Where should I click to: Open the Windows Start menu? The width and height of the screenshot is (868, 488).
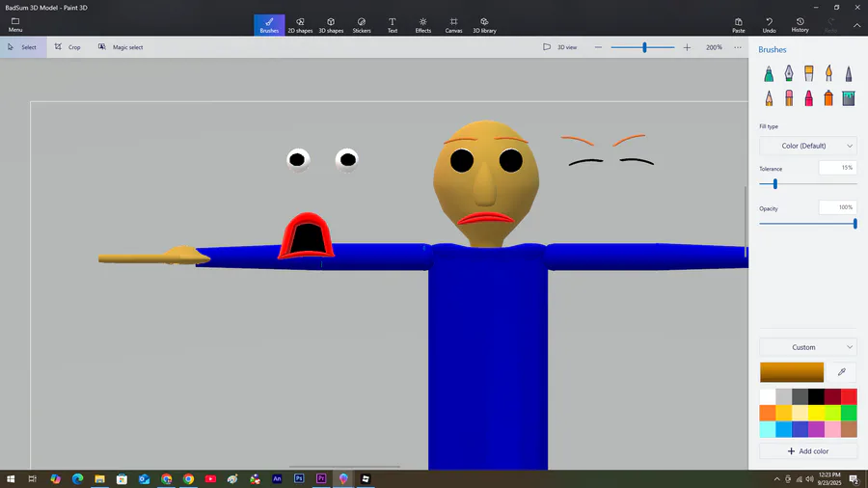[x=11, y=479]
